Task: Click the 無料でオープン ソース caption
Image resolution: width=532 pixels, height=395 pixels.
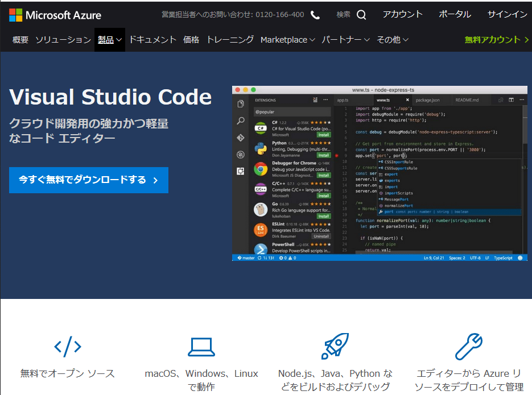Action: [x=68, y=373]
